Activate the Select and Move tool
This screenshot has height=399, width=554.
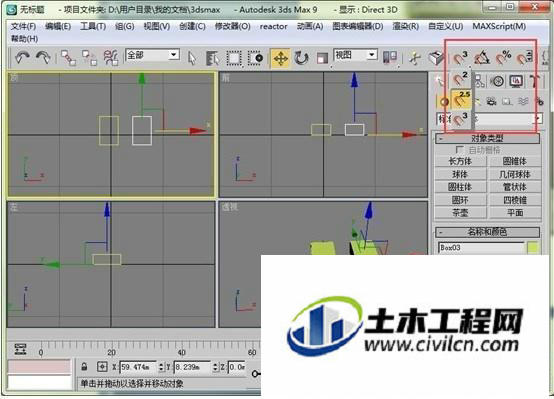tap(281, 58)
